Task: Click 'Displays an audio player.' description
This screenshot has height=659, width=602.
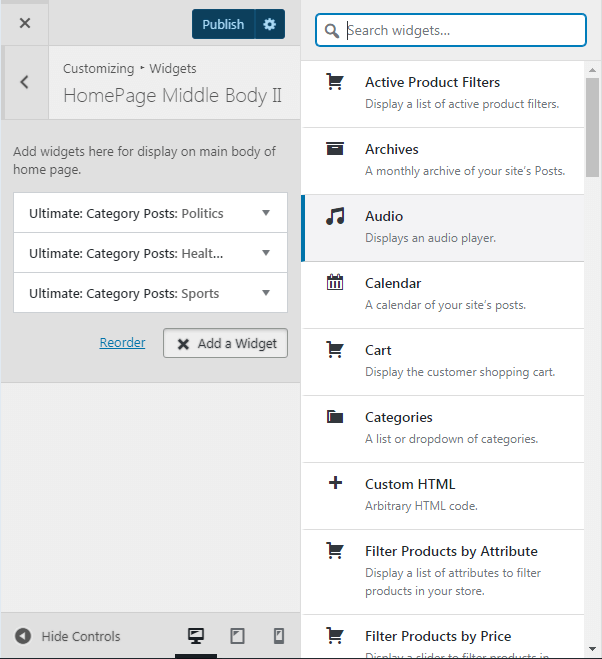Action: click(430, 238)
